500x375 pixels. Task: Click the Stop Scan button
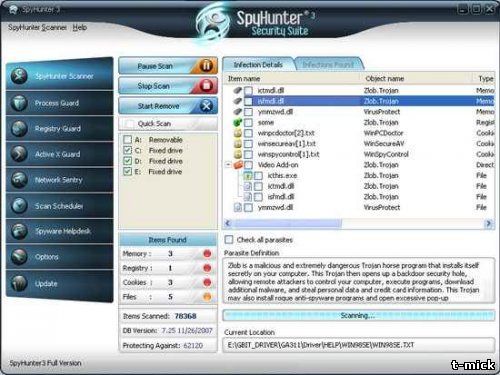(168, 86)
